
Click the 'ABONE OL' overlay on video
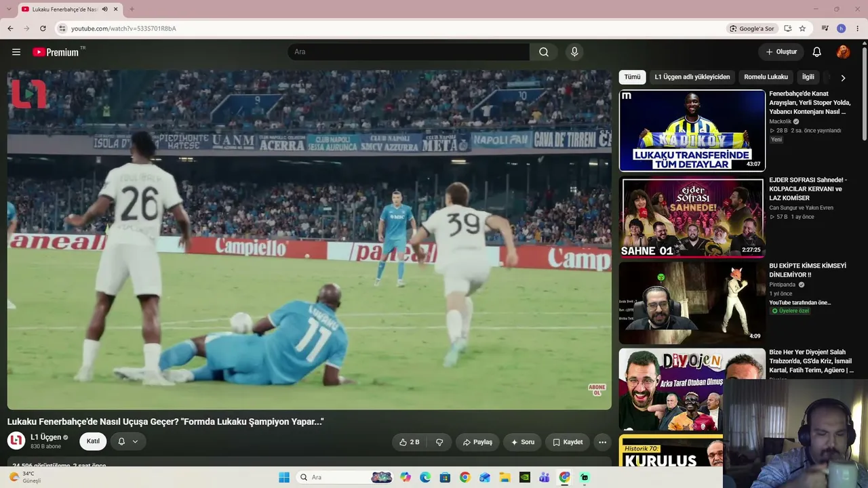tap(597, 390)
